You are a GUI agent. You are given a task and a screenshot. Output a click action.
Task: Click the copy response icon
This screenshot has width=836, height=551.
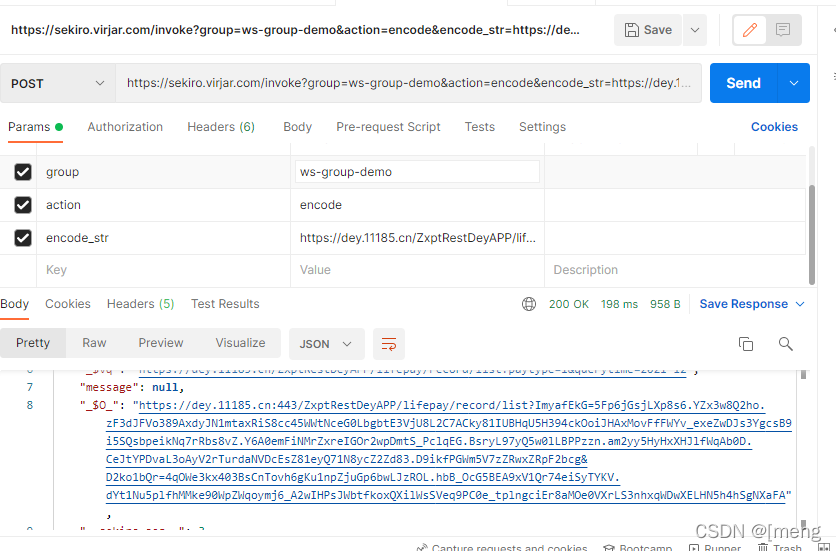point(746,344)
